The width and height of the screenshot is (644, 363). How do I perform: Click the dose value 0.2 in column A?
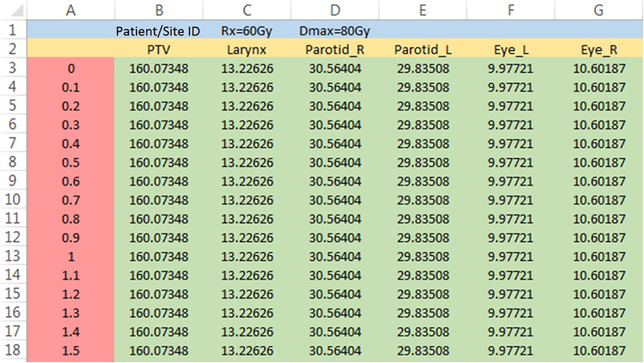pos(71,106)
